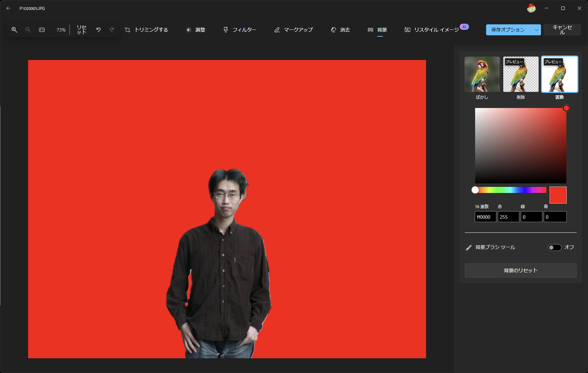Click the 16進数 hex field showing ff0000
Viewport: 588px width, 373px height.
(x=485, y=217)
